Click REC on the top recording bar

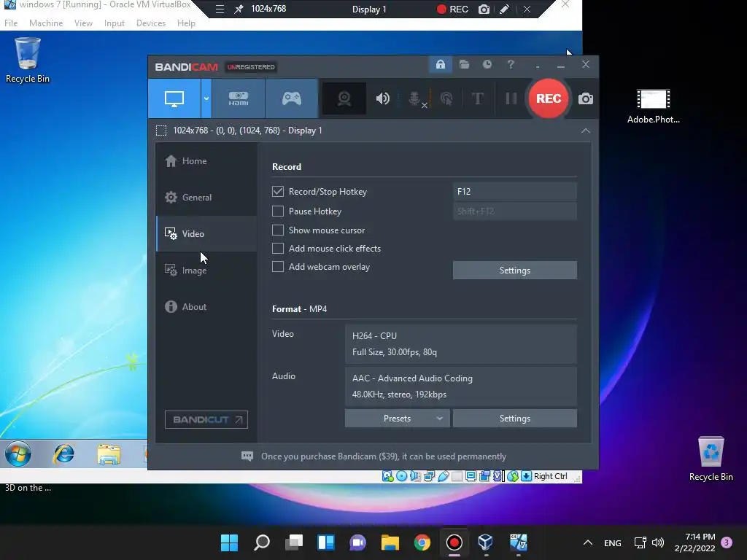coord(452,9)
